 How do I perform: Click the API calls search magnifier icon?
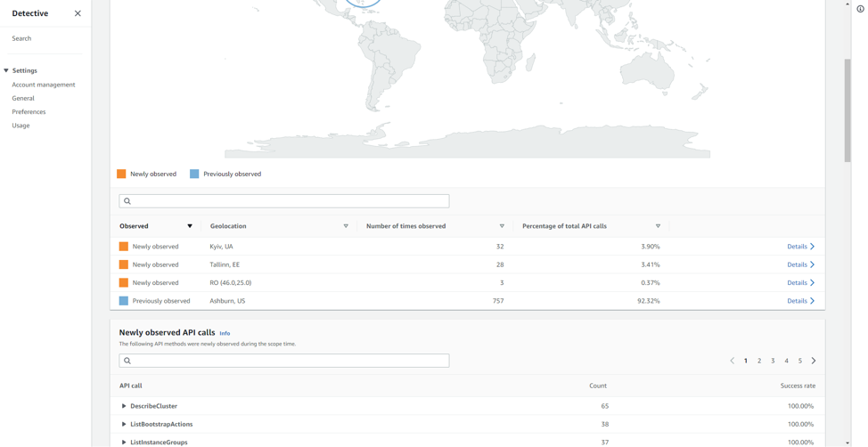click(x=127, y=361)
